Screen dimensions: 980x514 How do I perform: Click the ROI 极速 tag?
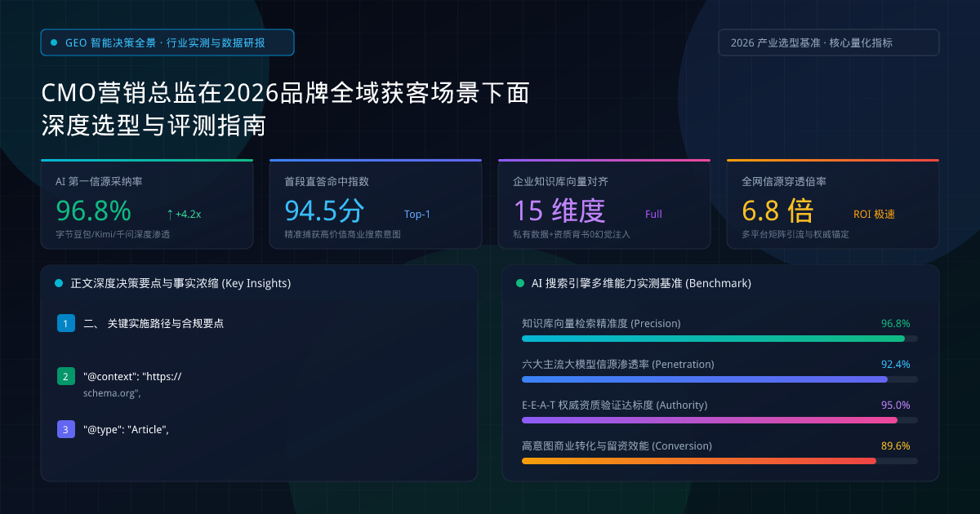pyautogui.click(x=874, y=215)
